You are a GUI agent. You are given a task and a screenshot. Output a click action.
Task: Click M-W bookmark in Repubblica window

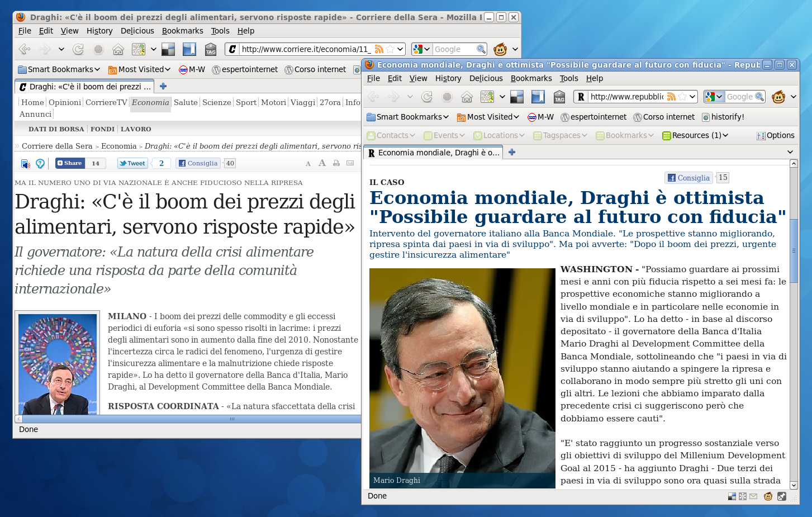point(540,117)
